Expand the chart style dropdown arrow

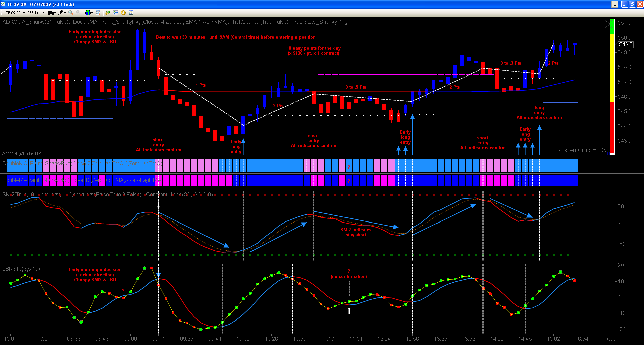55,13
